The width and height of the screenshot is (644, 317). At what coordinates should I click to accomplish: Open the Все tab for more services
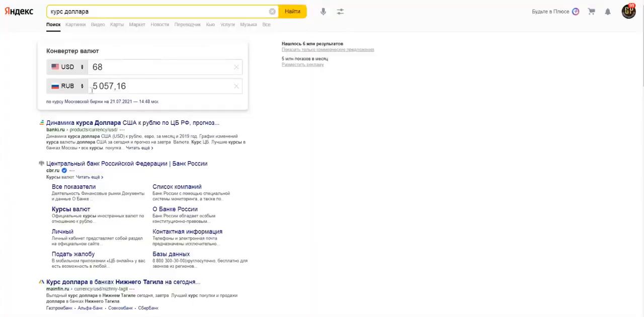266,25
